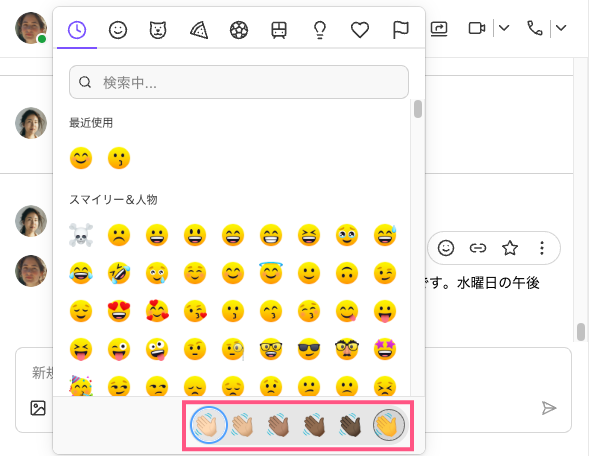Select the medium-light skin tone waving hand
This screenshot has height=456, width=589.
[x=242, y=425]
